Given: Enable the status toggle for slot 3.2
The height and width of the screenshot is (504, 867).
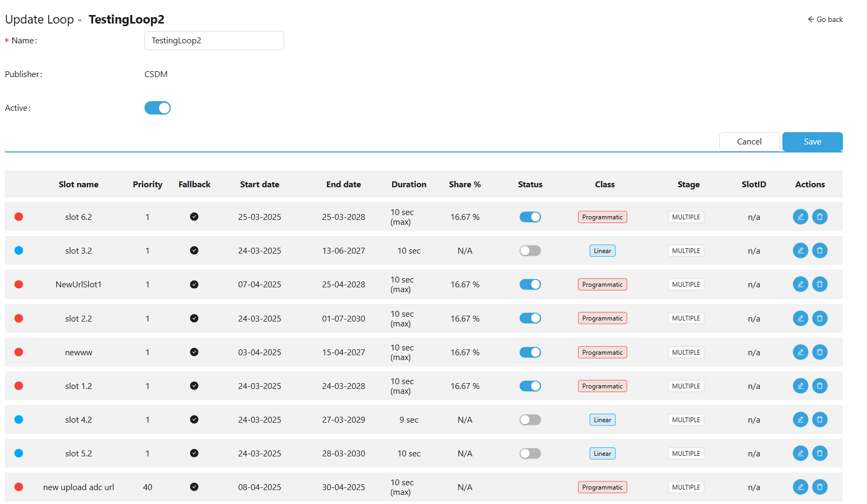Looking at the screenshot, I should tap(530, 250).
